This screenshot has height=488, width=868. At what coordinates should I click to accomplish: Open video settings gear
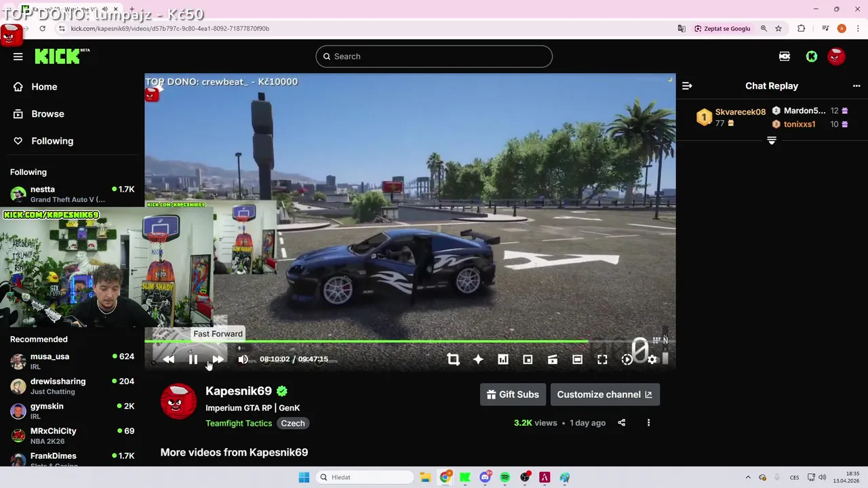click(x=652, y=359)
